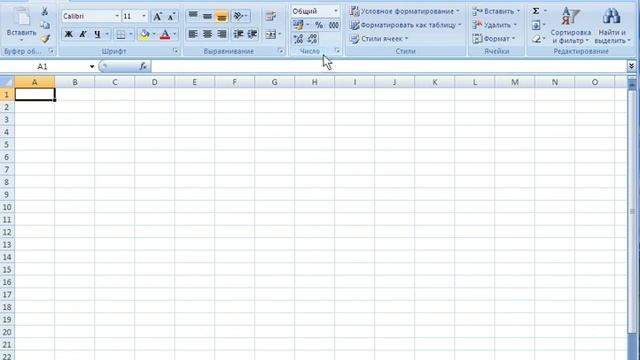
Task: Align cell text to the left
Action: [x=193, y=34]
